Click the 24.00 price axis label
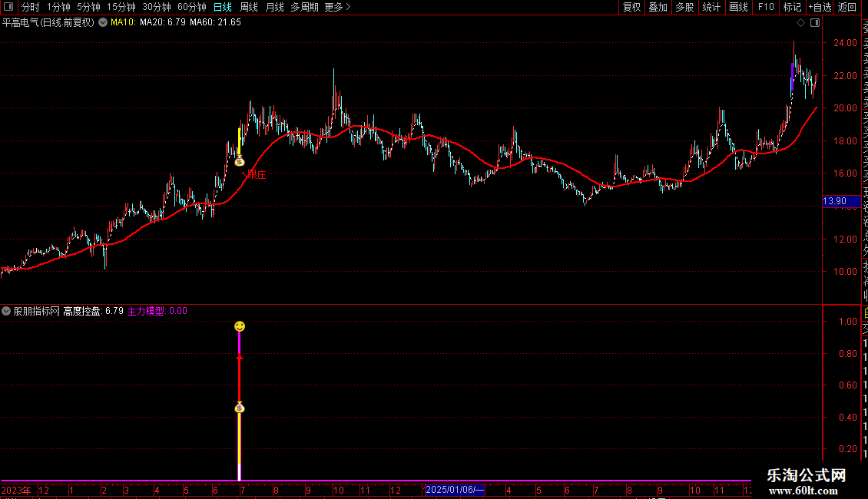 pos(845,42)
